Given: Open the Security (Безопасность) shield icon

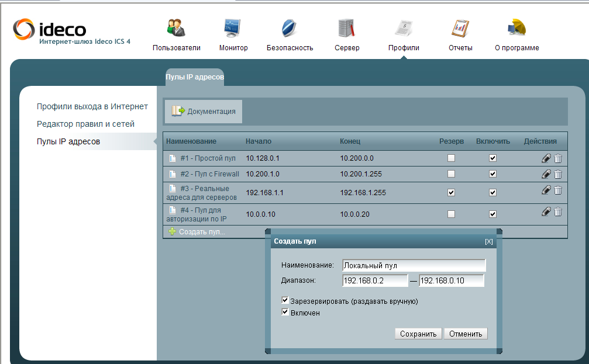Looking at the screenshot, I should (290, 29).
